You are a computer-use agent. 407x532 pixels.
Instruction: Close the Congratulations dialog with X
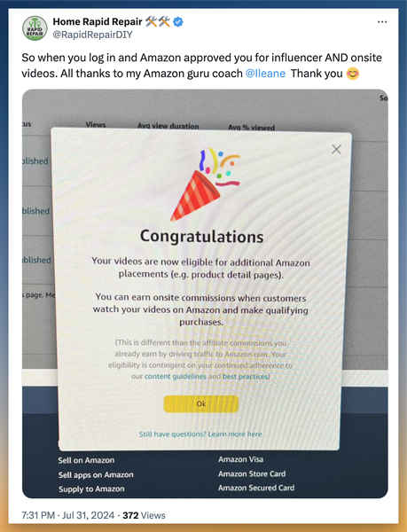coord(336,149)
